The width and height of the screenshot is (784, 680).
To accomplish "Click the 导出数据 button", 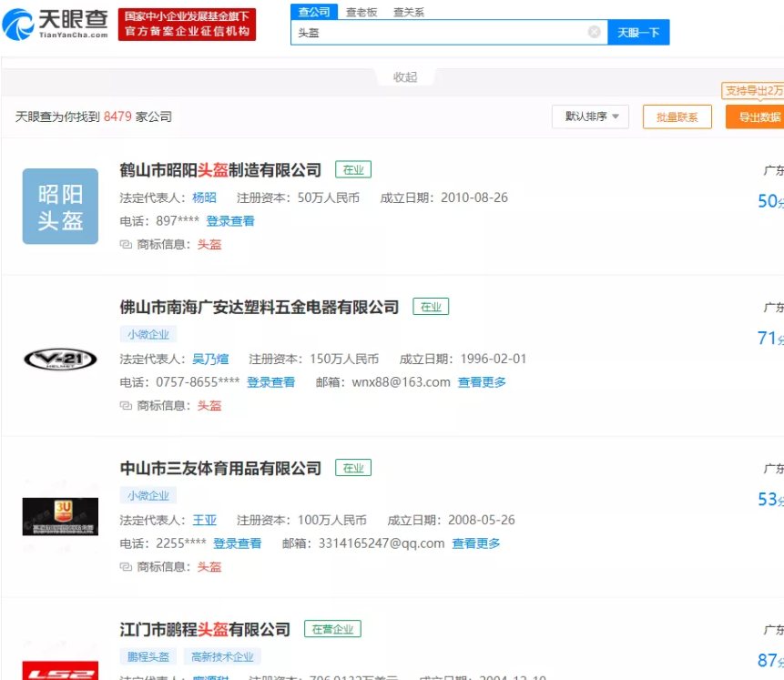I will [756, 117].
